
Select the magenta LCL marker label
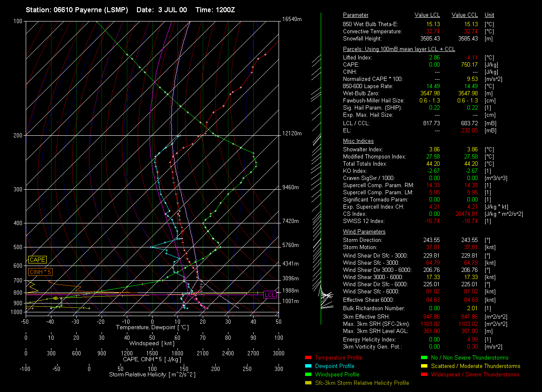[269, 295]
